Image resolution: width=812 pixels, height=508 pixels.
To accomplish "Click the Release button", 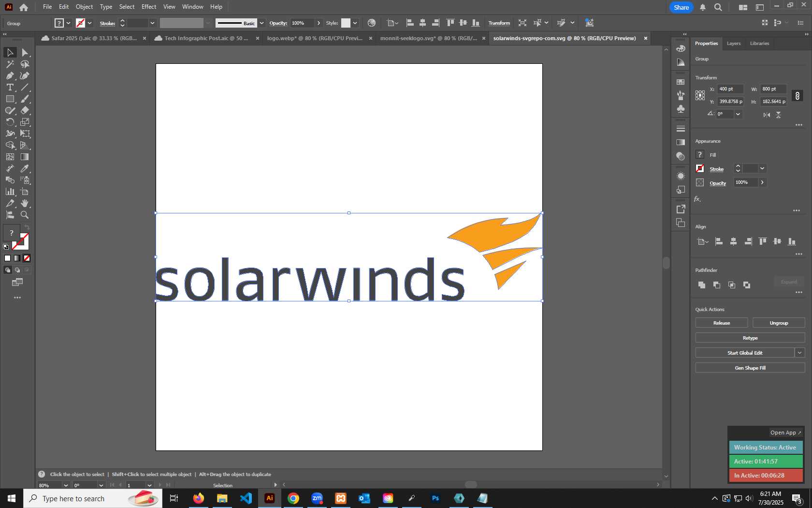I will click(721, 323).
